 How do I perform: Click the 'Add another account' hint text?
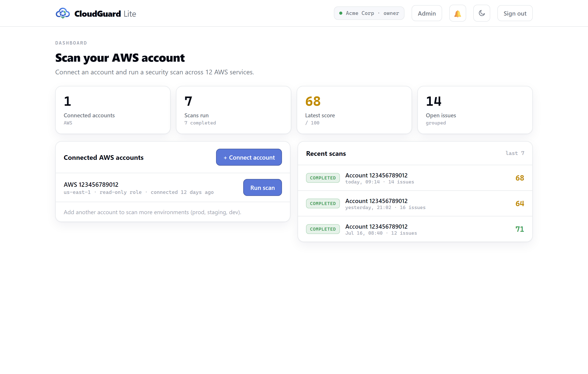click(x=152, y=212)
